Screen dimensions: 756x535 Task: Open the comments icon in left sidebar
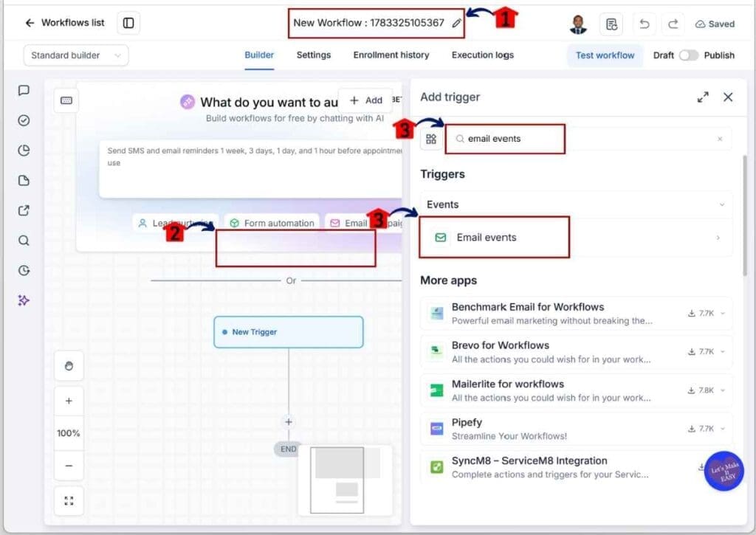click(24, 91)
